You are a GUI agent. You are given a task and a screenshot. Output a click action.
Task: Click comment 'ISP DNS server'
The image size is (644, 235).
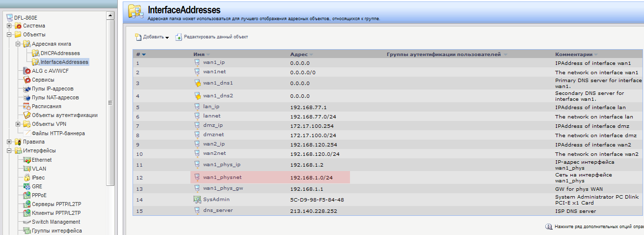pos(575,211)
